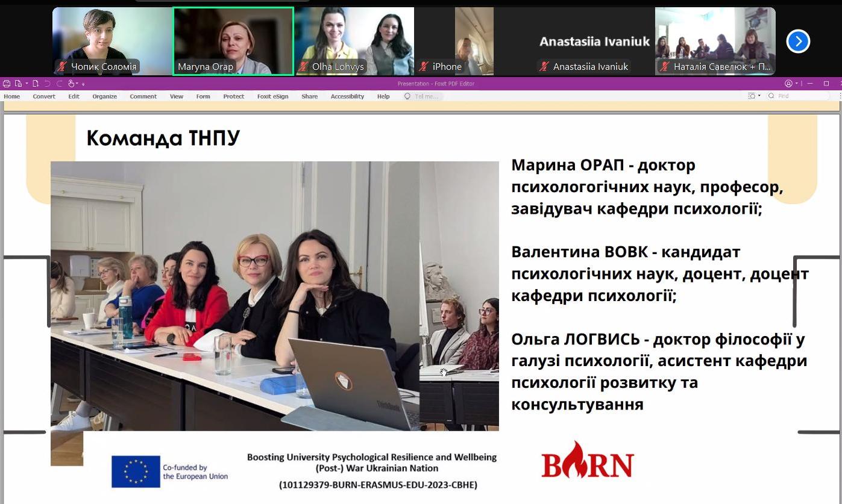This screenshot has width=842, height=504.
Task: Expand the Hand tool dropdown arrow
Action: point(78,84)
